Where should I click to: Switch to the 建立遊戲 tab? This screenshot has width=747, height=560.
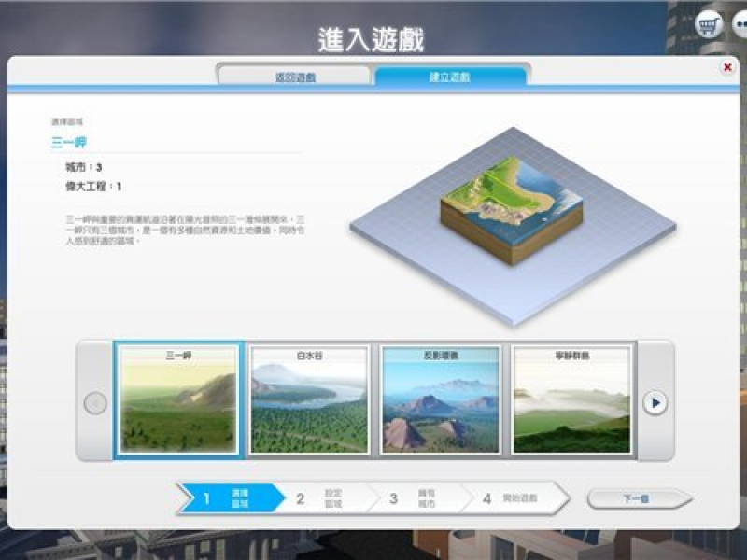(x=450, y=77)
